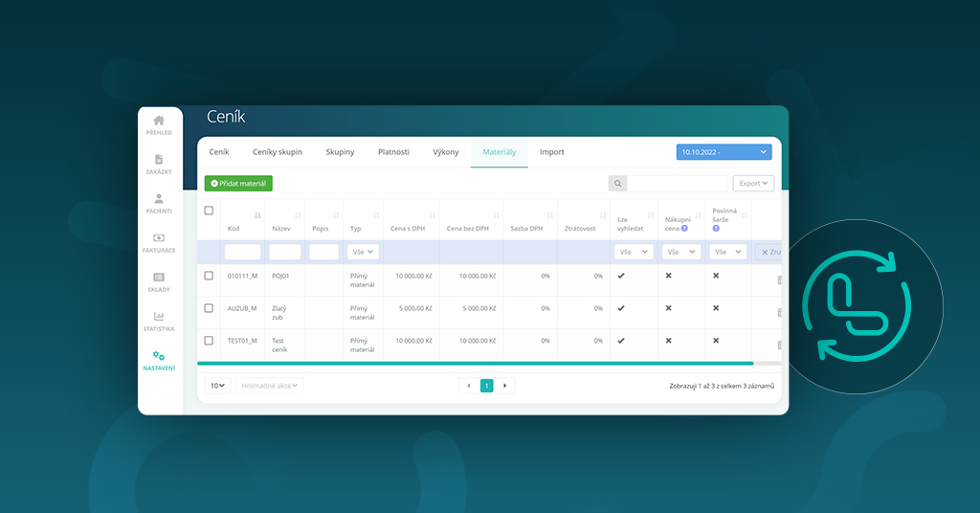Select the Materiály tab

500,152
